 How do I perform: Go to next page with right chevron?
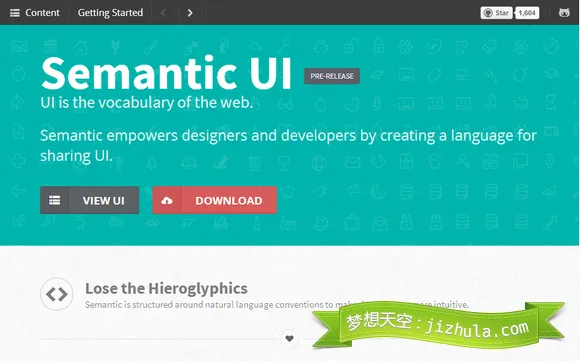click(190, 13)
